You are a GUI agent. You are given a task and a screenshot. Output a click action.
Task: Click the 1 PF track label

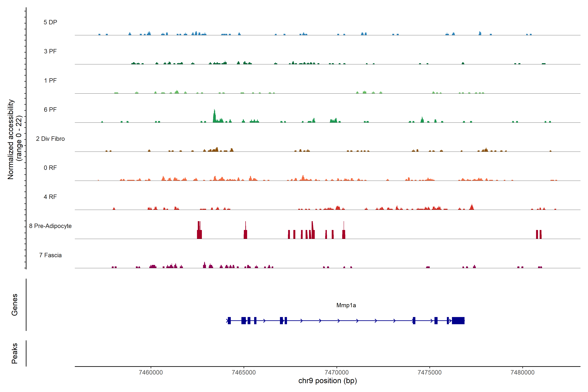tap(50, 81)
